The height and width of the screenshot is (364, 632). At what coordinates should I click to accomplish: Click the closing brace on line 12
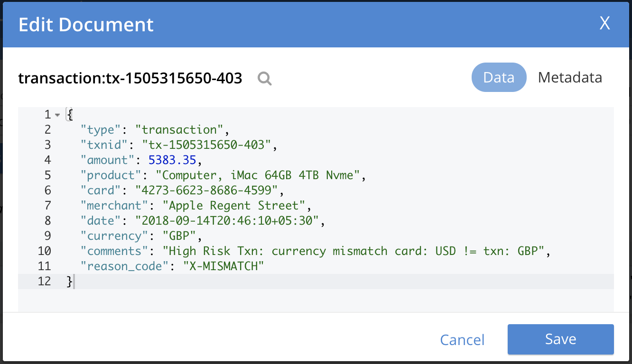coord(69,281)
